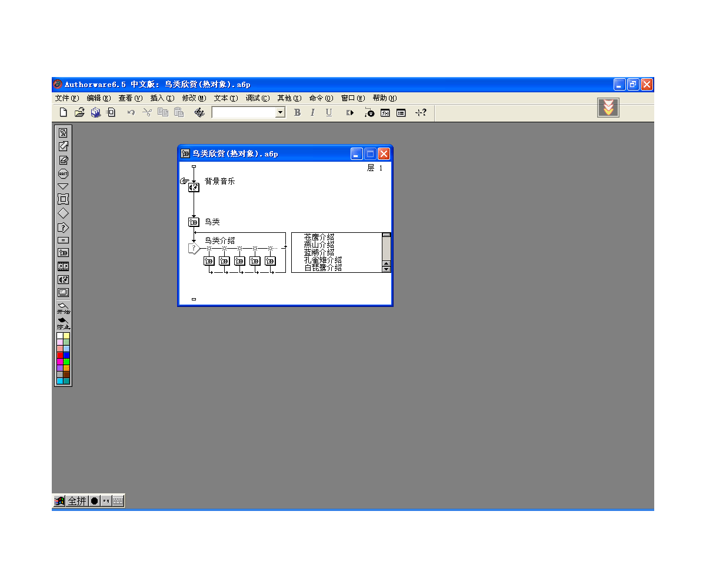Click the Help pointer toolbar icon

(420, 112)
